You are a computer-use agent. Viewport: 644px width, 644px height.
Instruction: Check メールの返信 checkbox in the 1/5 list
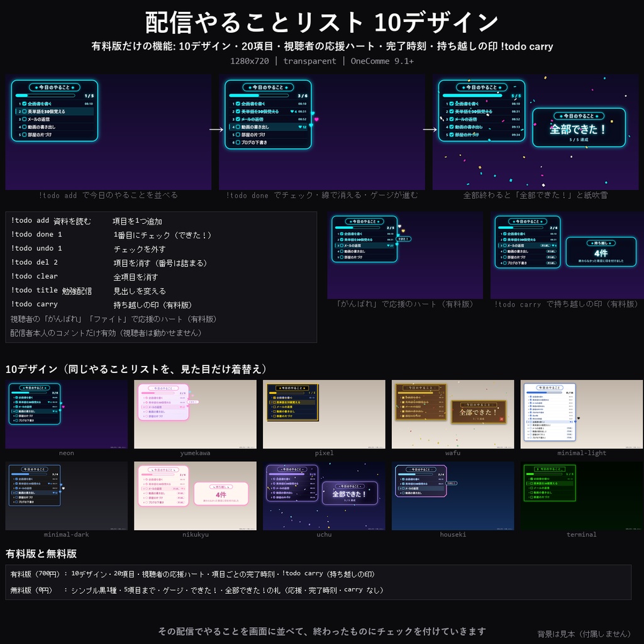click(25, 119)
